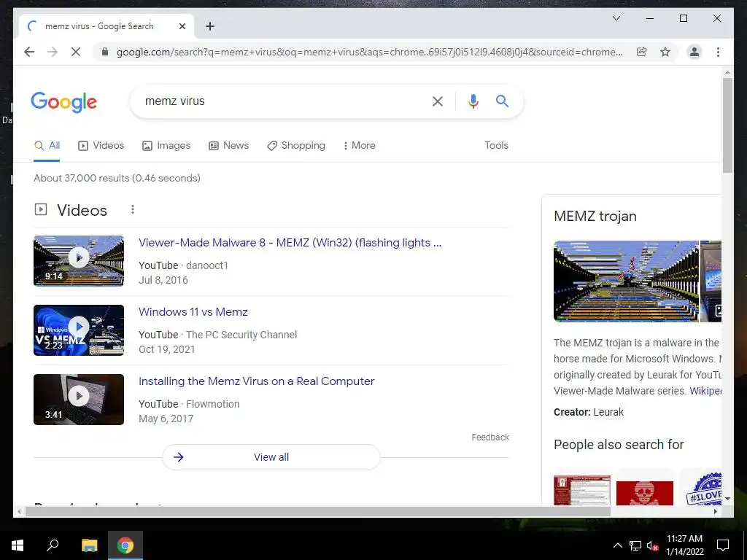
Task: Switch to the News tab
Action: (228, 146)
